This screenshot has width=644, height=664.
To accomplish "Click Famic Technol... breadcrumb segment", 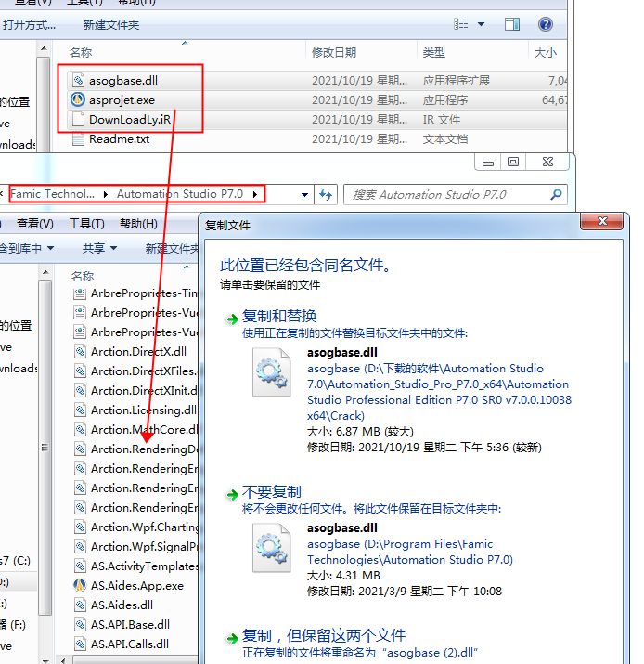I will pos(53,194).
